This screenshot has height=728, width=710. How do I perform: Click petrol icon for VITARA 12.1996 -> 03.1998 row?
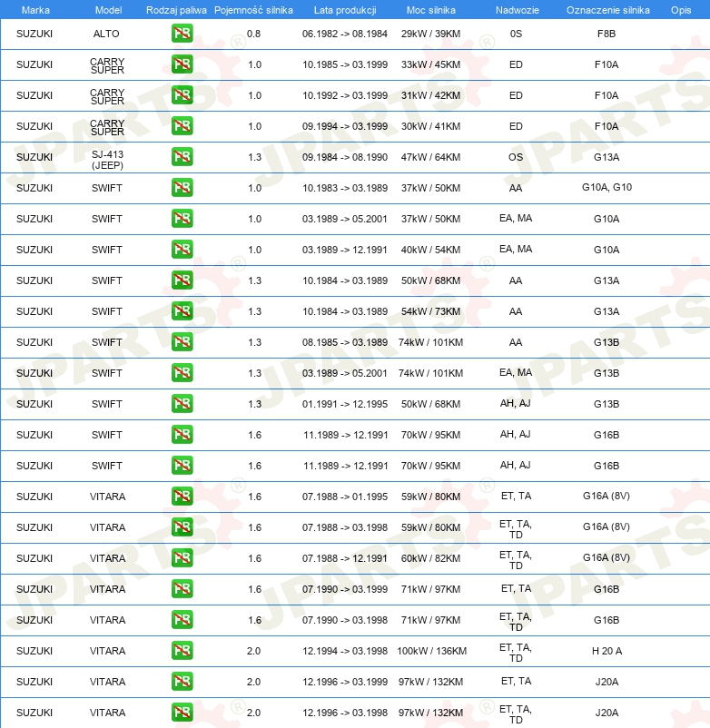click(182, 713)
